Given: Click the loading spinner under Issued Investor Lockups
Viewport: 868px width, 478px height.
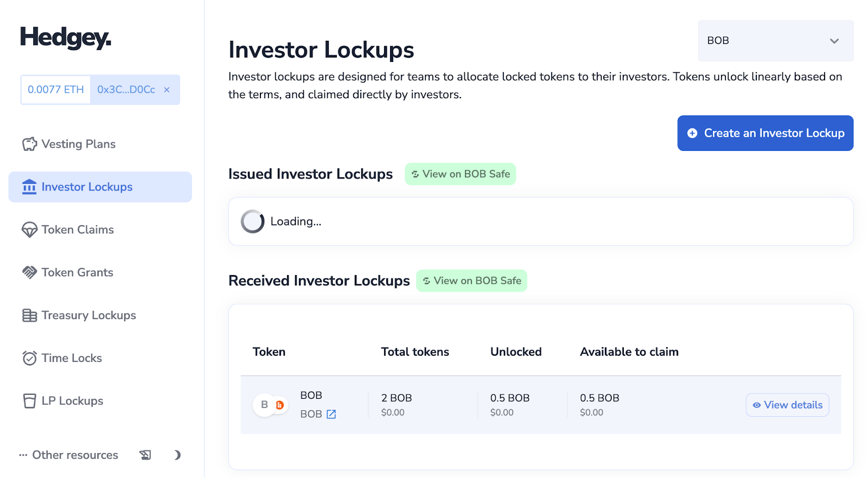Looking at the screenshot, I should 252,221.
